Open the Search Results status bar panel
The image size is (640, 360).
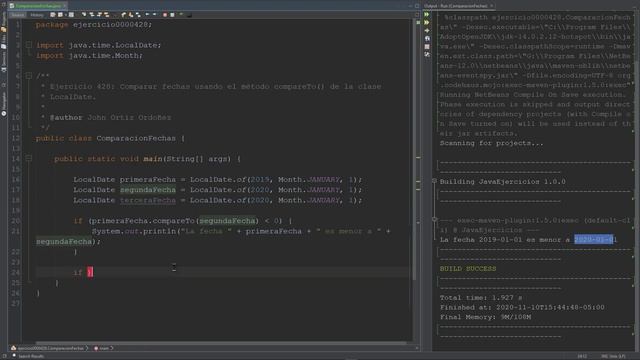pos(28,356)
